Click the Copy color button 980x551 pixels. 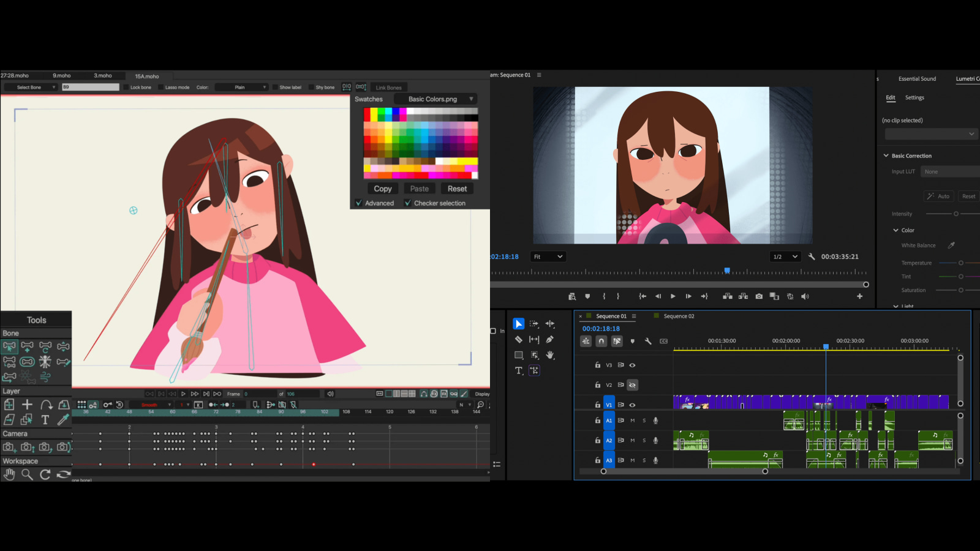coord(383,189)
